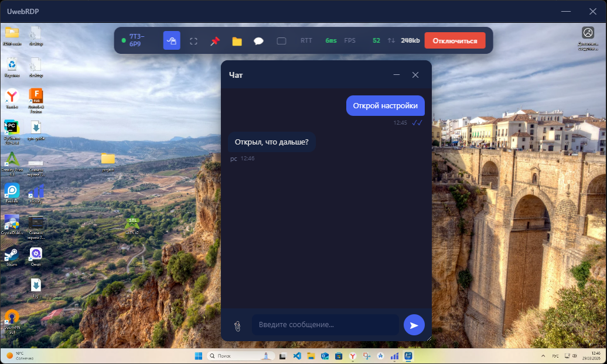The height and width of the screenshot is (364, 607).
Task: Toggle pinning of the session toolbar
Action: [x=216, y=40]
